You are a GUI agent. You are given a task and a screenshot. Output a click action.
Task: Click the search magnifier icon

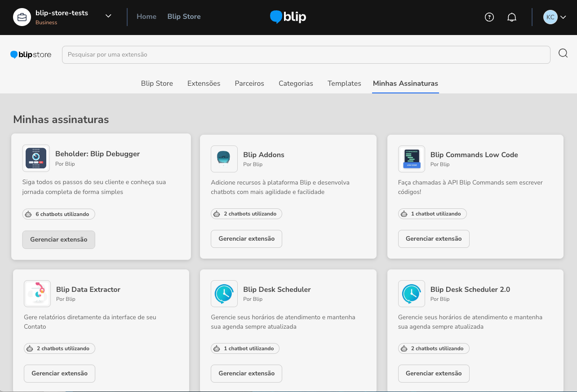563,53
